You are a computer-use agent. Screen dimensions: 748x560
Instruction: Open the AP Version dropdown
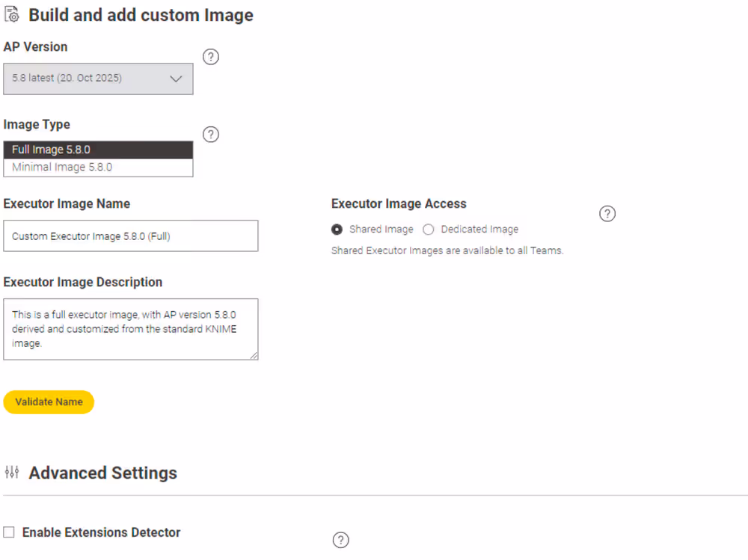[x=98, y=79]
